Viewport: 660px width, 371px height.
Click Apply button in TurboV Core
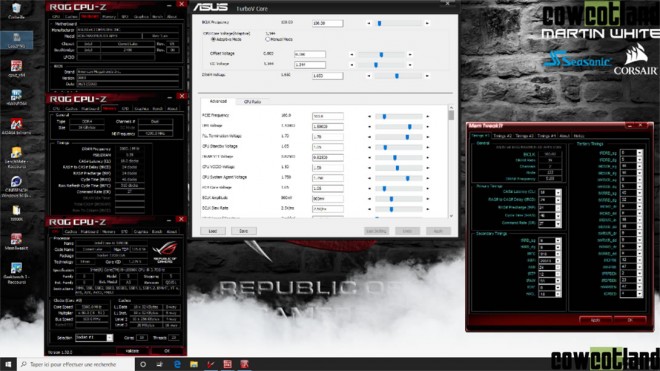click(438, 231)
